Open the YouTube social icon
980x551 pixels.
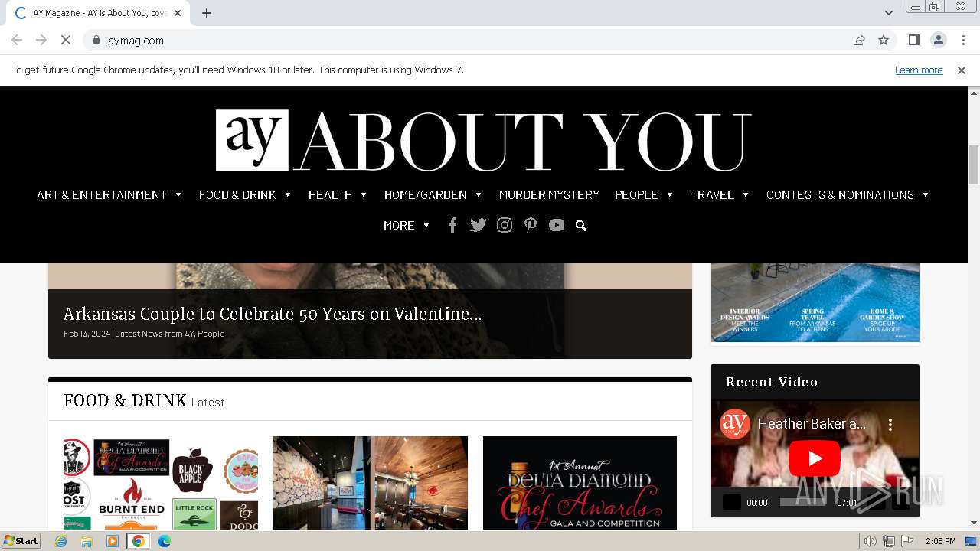tap(557, 225)
